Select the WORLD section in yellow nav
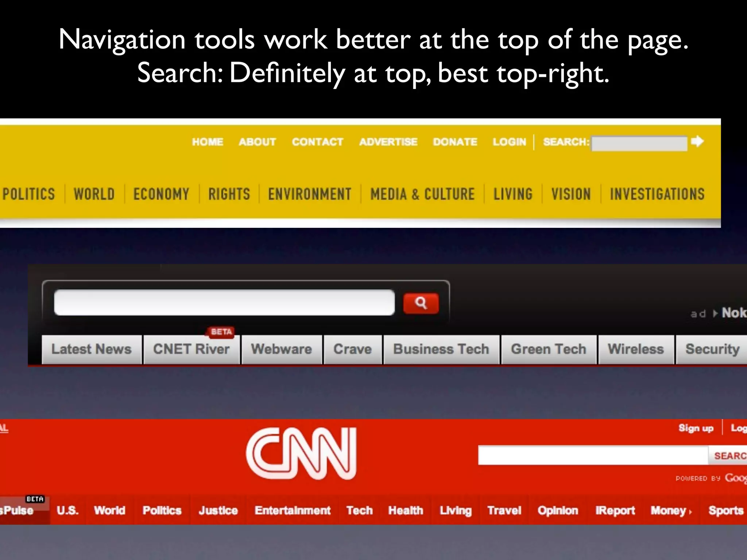The width and height of the screenshot is (747, 560). click(x=94, y=194)
